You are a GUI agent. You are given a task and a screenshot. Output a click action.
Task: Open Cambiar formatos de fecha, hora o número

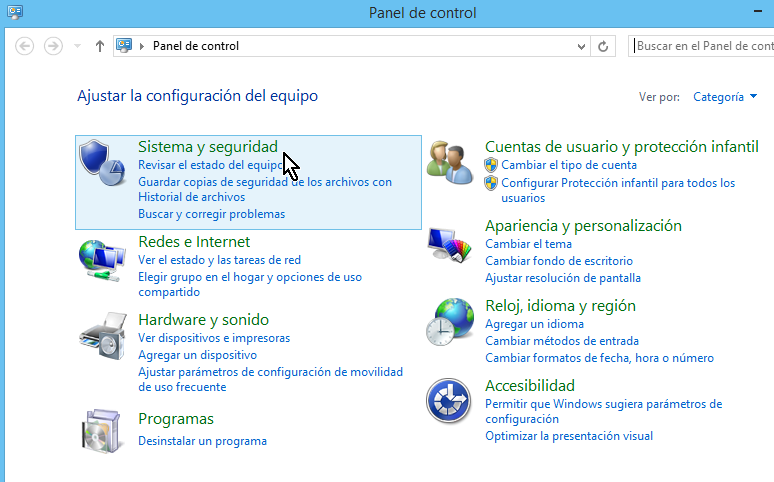[x=599, y=358]
